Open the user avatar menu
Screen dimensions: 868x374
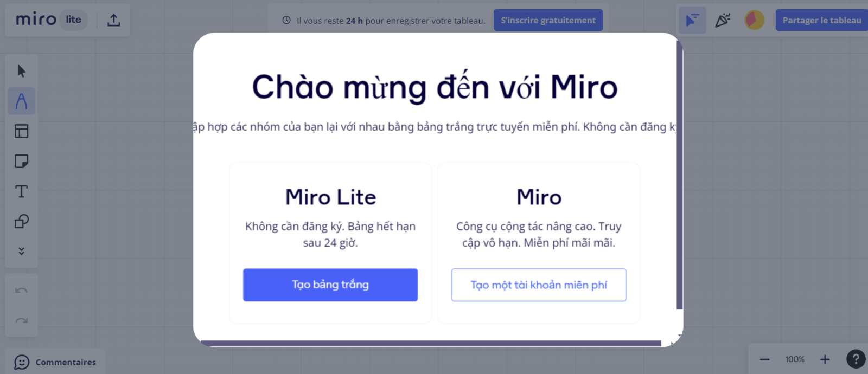tap(754, 20)
